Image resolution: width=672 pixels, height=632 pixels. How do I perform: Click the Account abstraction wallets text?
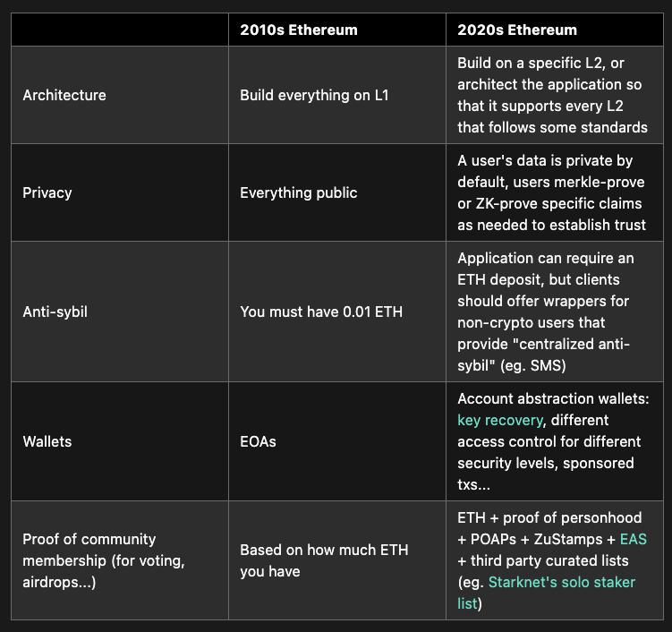pos(553,398)
